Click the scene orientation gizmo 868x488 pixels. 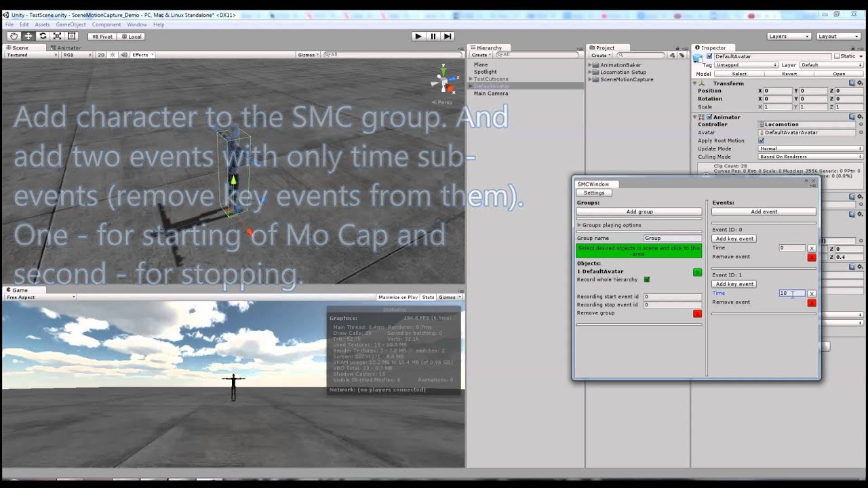click(444, 82)
